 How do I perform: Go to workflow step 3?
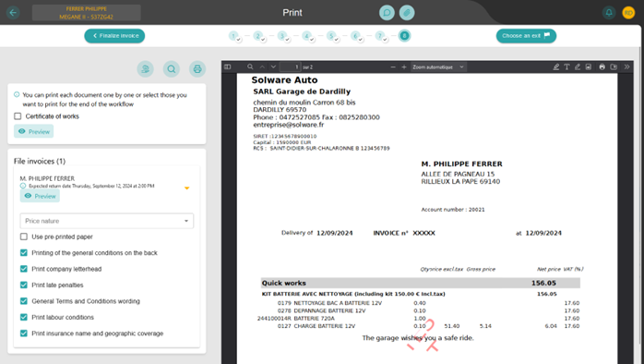coord(282,36)
